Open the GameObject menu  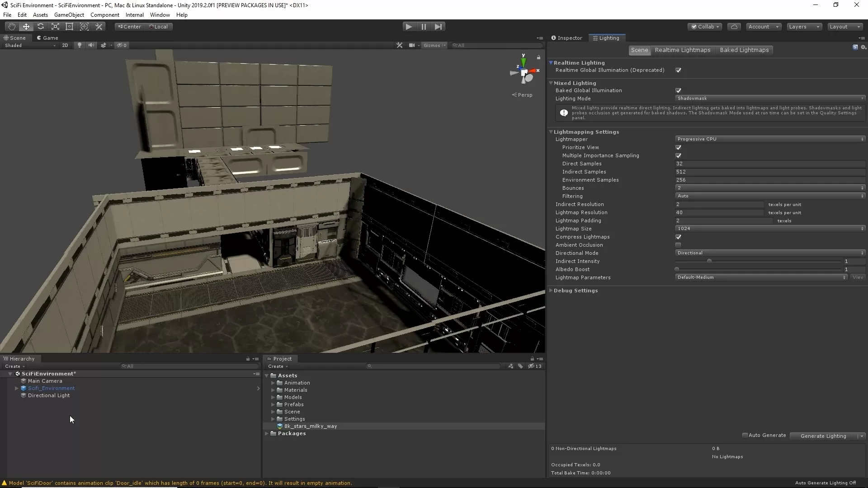(x=69, y=15)
